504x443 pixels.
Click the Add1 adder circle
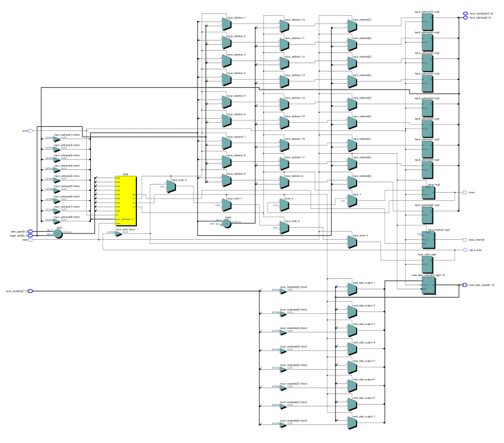tap(58, 234)
